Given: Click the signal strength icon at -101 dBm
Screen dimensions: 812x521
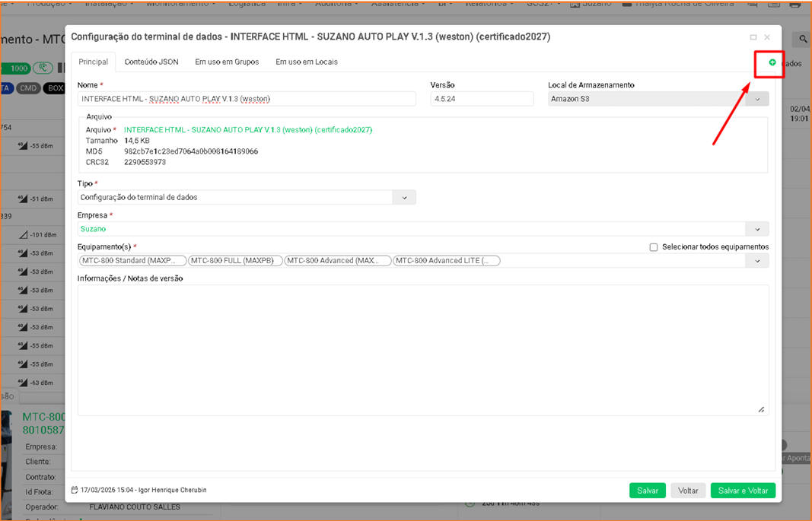Looking at the screenshot, I should pyautogui.click(x=24, y=235).
